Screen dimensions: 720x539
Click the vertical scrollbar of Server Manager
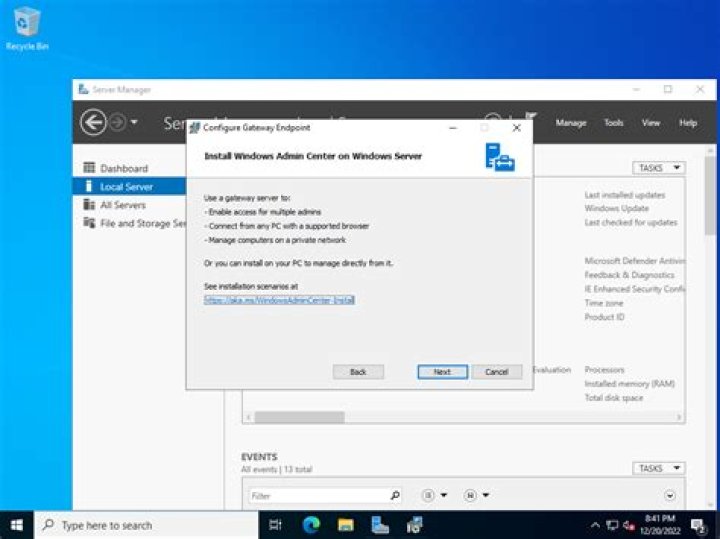click(710, 195)
